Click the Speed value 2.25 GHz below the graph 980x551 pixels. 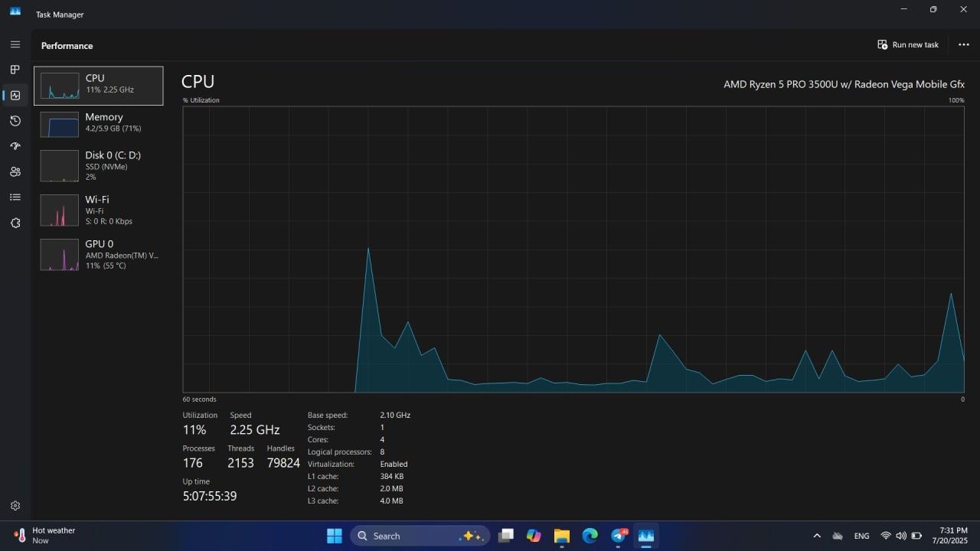[x=254, y=429]
